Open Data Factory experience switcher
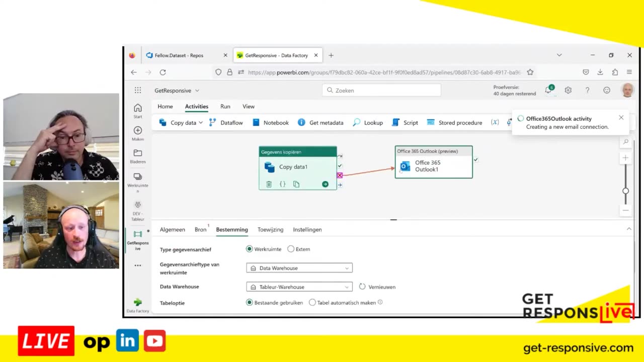 coord(138,305)
